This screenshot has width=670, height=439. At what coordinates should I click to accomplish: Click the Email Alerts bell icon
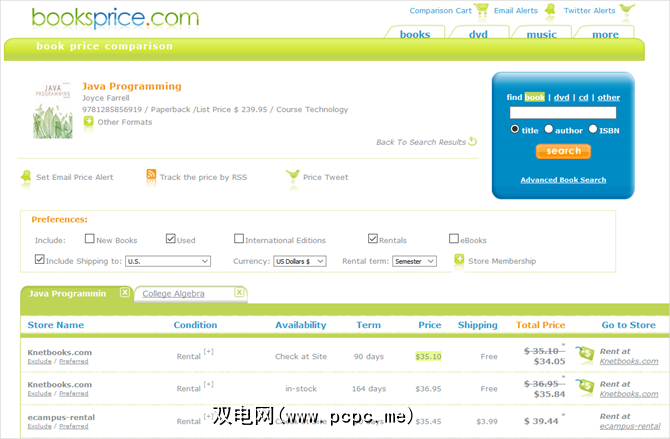point(550,10)
